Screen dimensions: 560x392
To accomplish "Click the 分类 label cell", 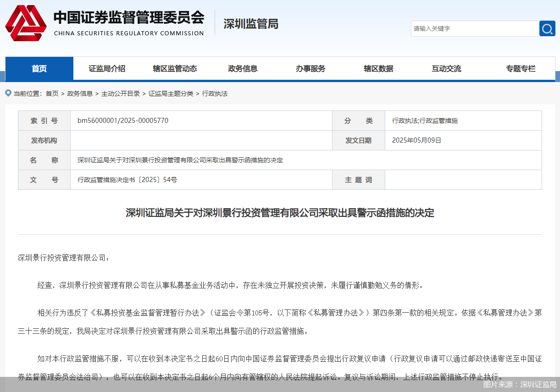I will click(359, 121).
